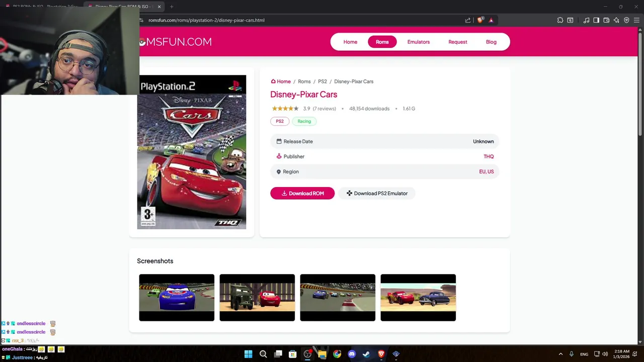Screen dimensions: 644x362
Task: Click the ROMSFUN.COM site logo
Action: point(176,42)
